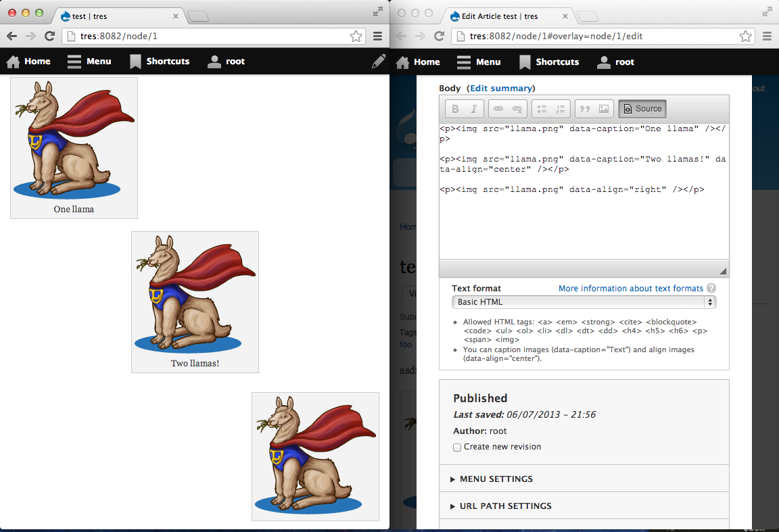Insert a numbered list via toolbar

pyautogui.click(x=561, y=109)
